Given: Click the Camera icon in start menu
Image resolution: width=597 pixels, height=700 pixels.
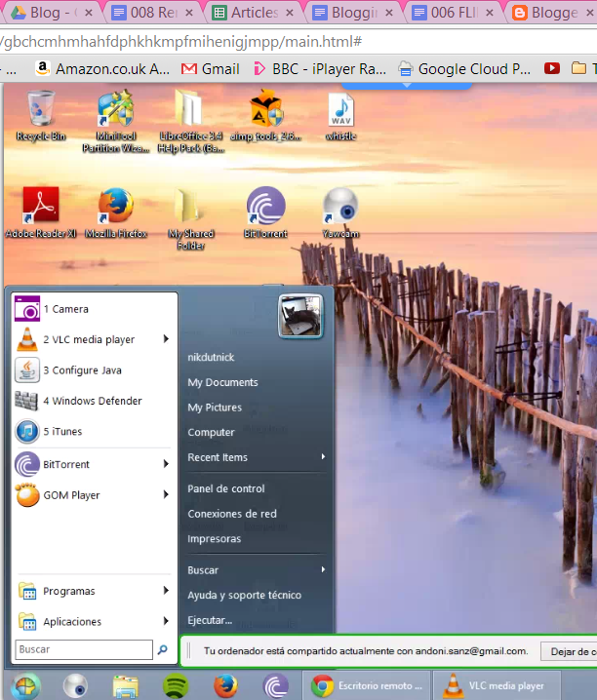Looking at the screenshot, I should [x=27, y=308].
